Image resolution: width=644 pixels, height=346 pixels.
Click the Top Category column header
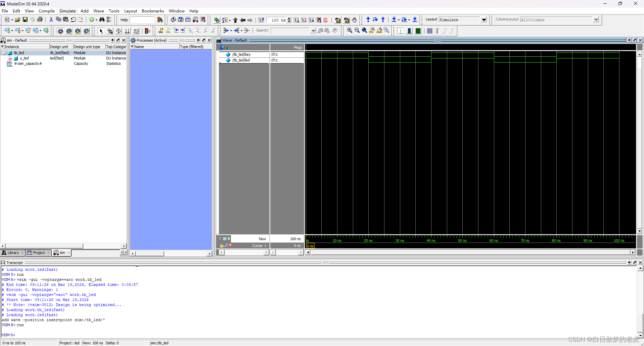click(116, 47)
